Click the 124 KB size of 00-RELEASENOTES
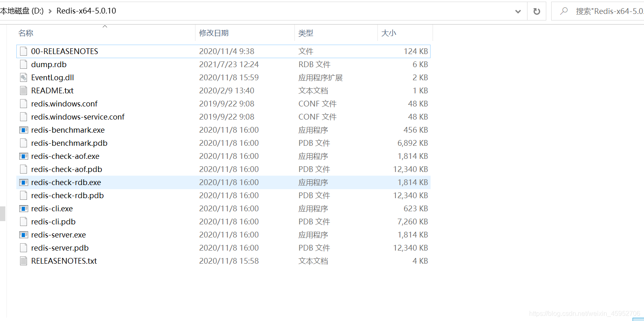Image resolution: width=644 pixels, height=321 pixels. click(x=416, y=51)
